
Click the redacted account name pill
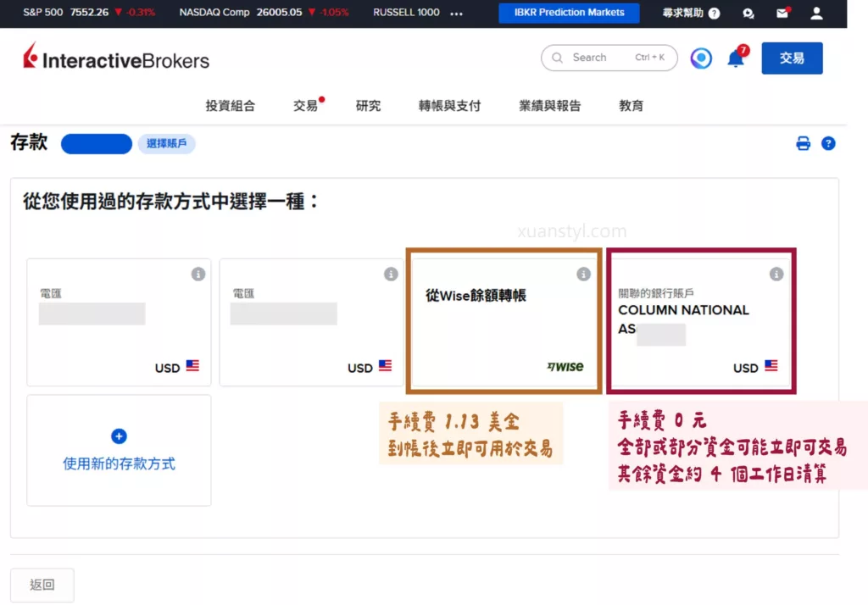coord(97,144)
